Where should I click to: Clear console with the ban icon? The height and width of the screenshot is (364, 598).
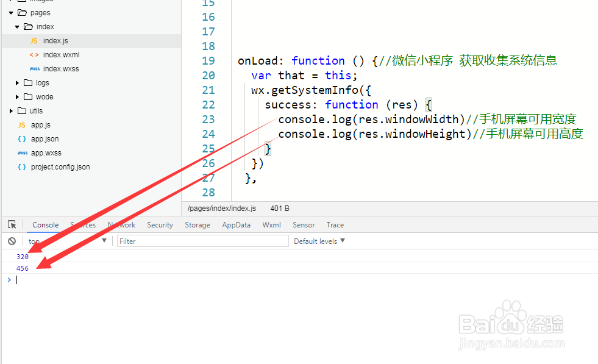pos(12,241)
